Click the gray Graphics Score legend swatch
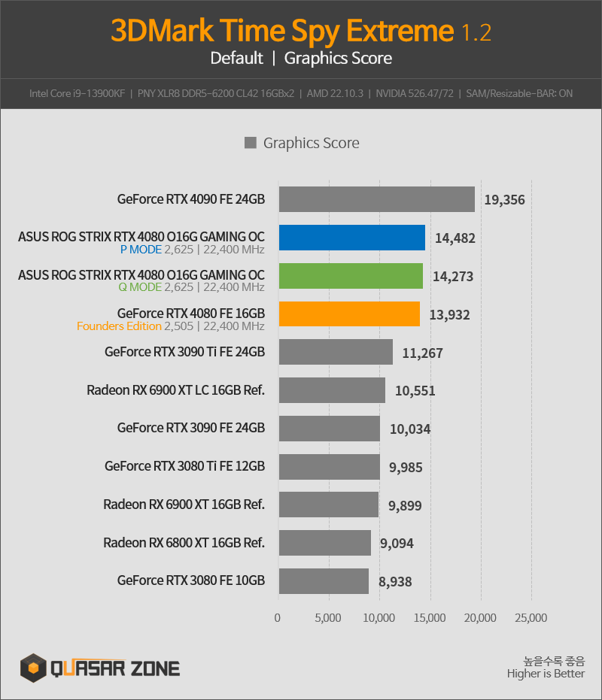This screenshot has height=700, width=602. point(251,143)
